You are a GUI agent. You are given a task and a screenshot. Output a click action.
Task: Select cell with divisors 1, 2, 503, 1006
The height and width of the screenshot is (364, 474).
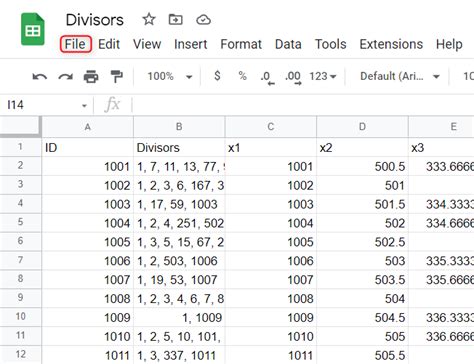[x=179, y=261]
